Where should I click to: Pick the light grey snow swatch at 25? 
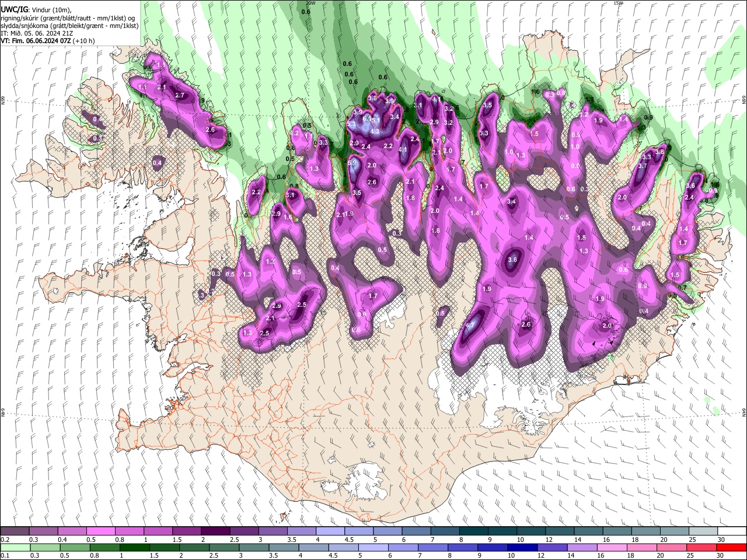(703, 531)
